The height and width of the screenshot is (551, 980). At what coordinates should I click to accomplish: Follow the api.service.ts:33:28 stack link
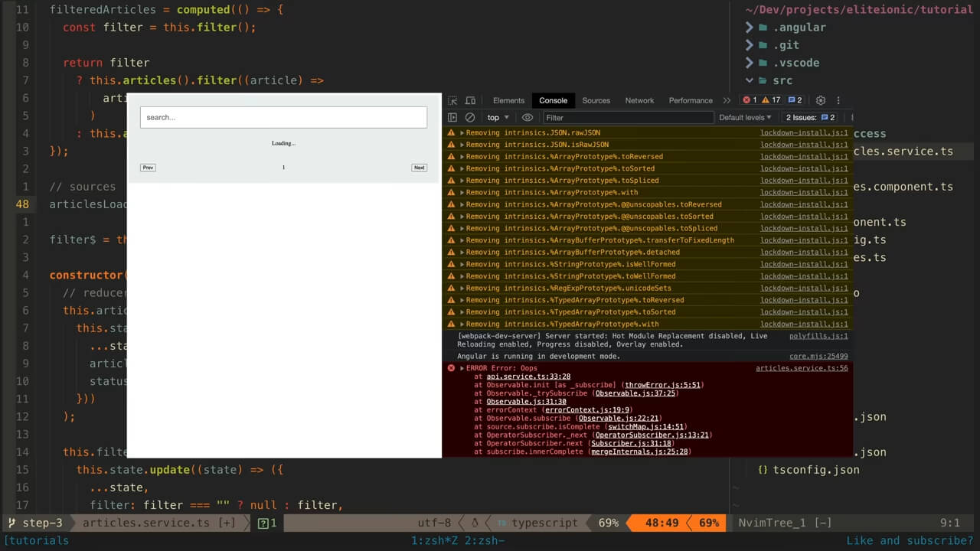click(528, 377)
